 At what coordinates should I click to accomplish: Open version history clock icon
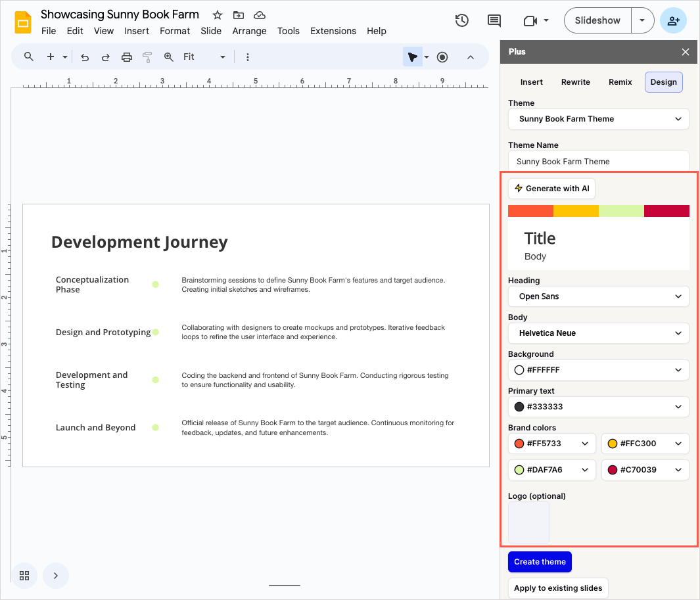(x=461, y=20)
